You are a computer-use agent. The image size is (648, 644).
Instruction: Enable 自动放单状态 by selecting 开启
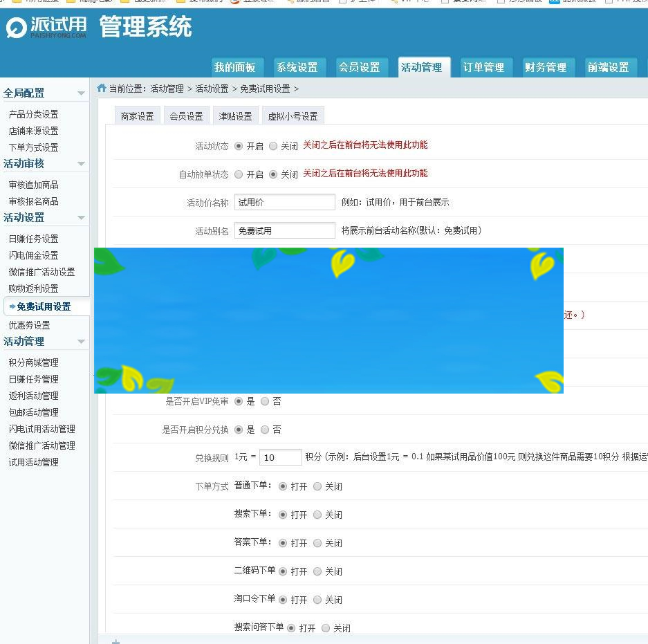pos(237,173)
